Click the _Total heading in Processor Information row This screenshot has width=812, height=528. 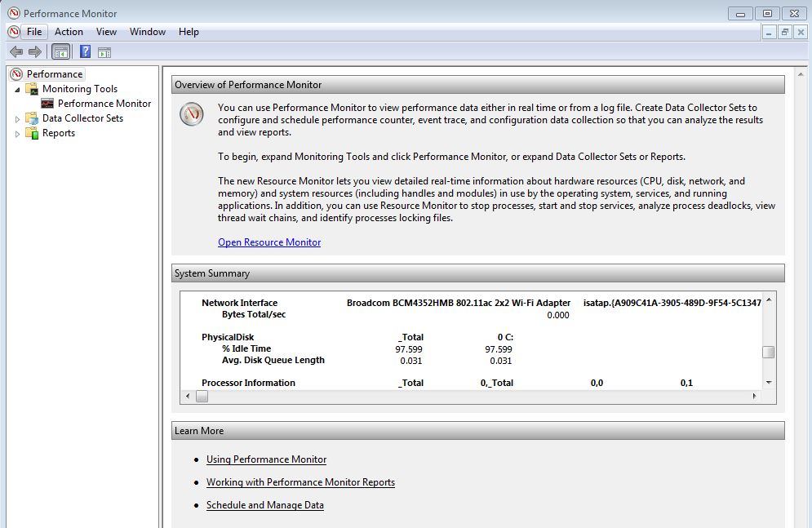(410, 383)
